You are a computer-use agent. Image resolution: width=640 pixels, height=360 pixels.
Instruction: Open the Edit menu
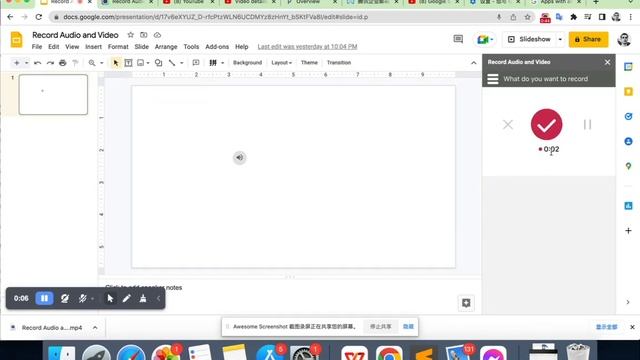click(53, 47)
